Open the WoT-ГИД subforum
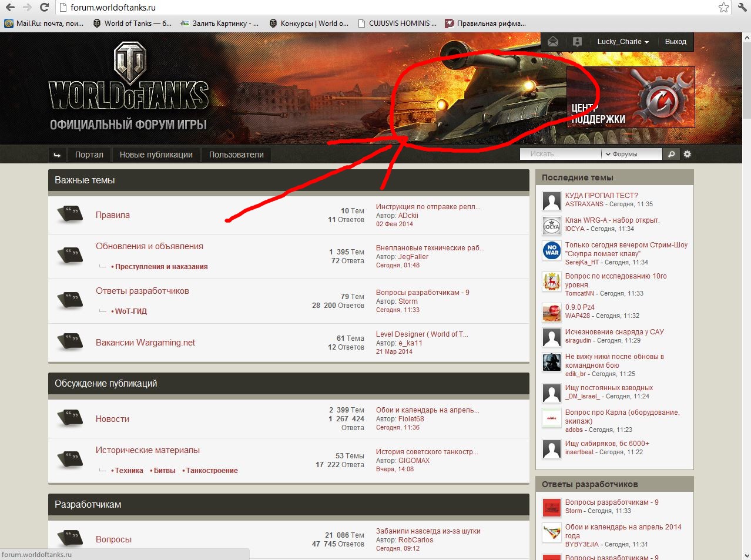 (x=131, y=311)
